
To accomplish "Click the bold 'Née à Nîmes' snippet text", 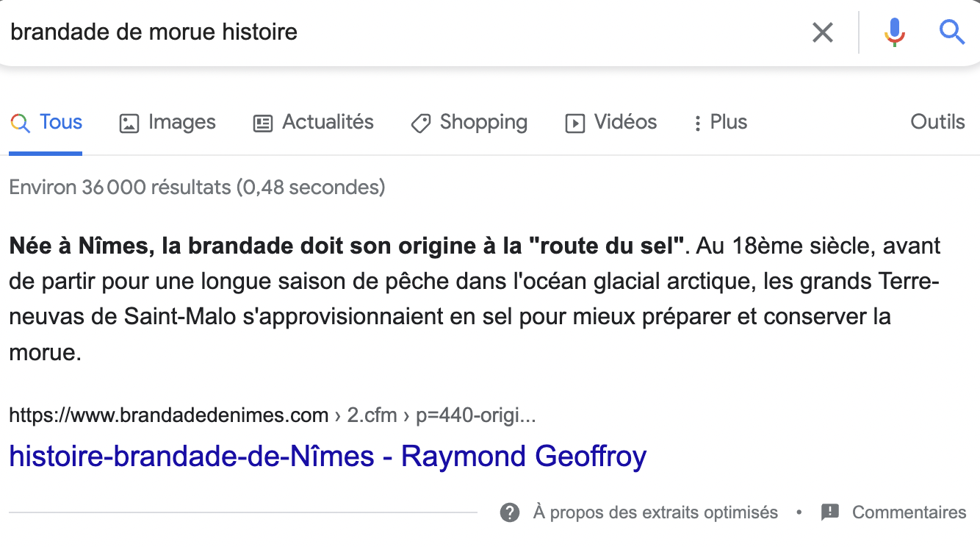I will point(347,246).
